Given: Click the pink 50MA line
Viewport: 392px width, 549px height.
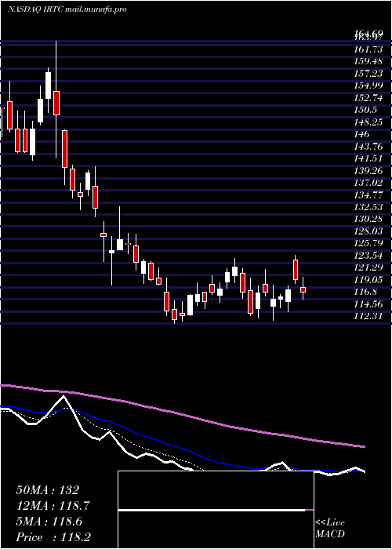Looking at the screenshot, I should click(182, 416).
